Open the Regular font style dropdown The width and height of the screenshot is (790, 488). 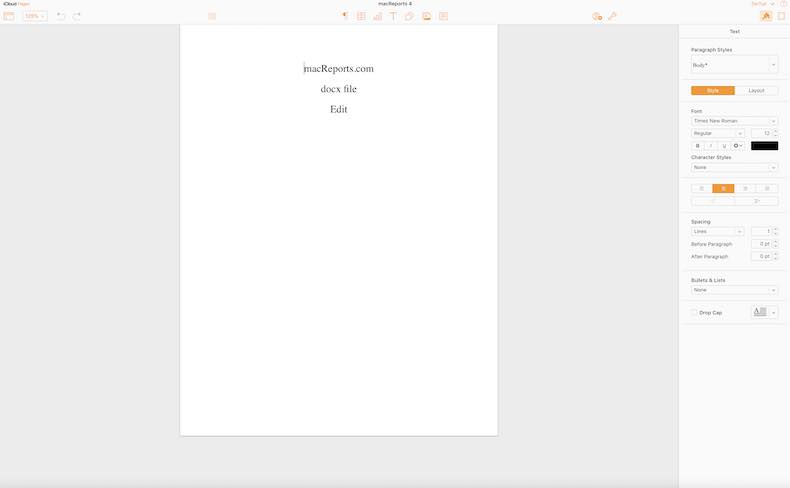pyautogui.click(x=718, y=133)
